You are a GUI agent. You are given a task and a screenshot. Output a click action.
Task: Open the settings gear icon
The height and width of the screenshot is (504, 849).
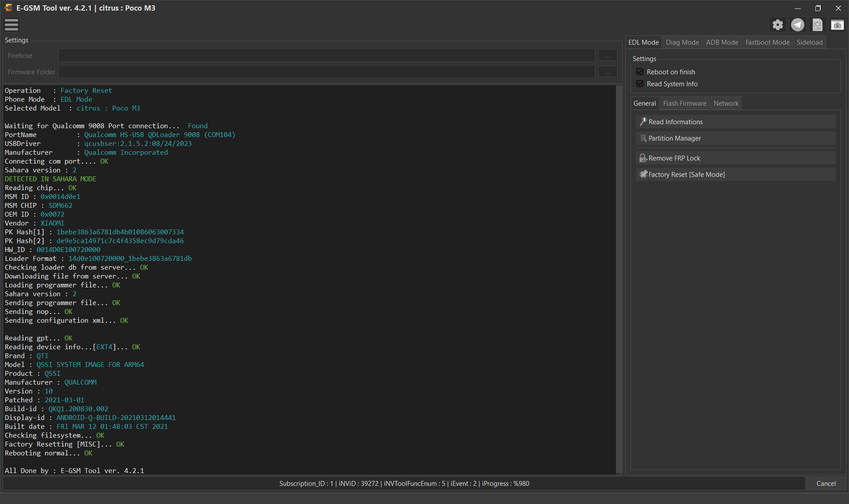tap(778, 25)
